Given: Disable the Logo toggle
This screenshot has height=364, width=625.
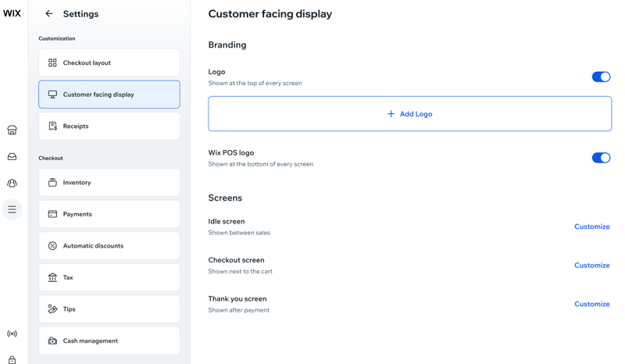Looking at the screenshot, I should pyautogui.click(x=601, y=77).
